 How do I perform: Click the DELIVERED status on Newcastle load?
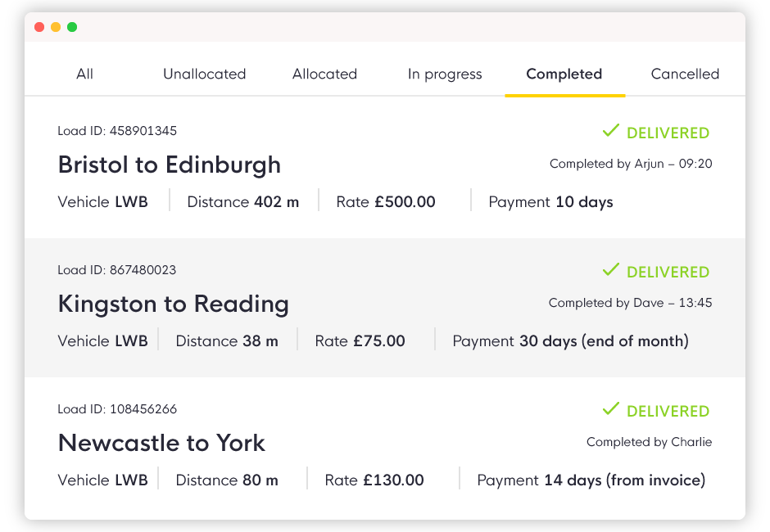click(x=668, y=411)
